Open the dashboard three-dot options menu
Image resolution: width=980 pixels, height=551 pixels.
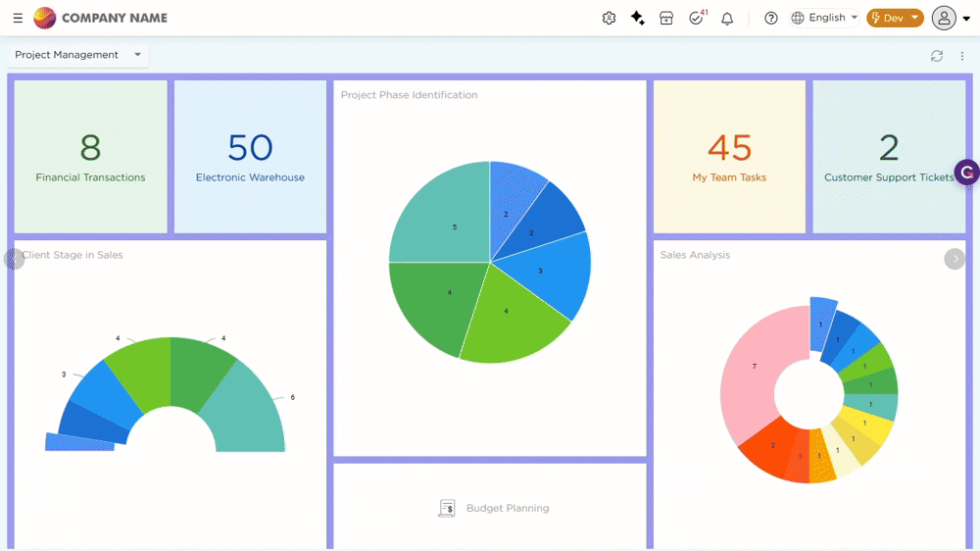tap(962, 56)
